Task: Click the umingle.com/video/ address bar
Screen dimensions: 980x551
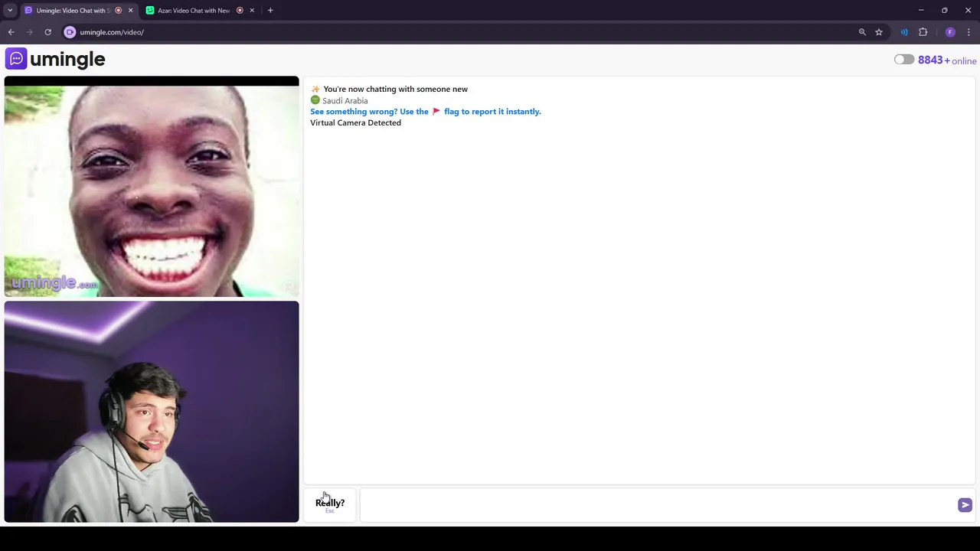Action: click(x=459, y=32)
